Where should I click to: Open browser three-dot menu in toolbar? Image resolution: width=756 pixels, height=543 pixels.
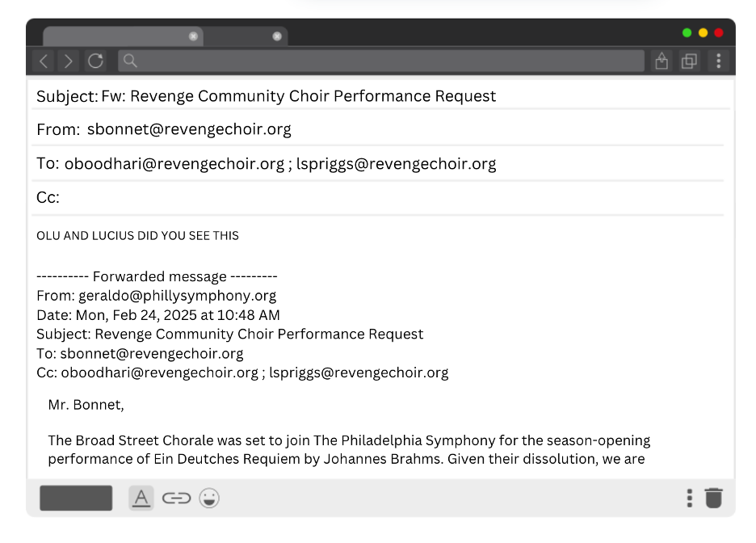[718, 61]
